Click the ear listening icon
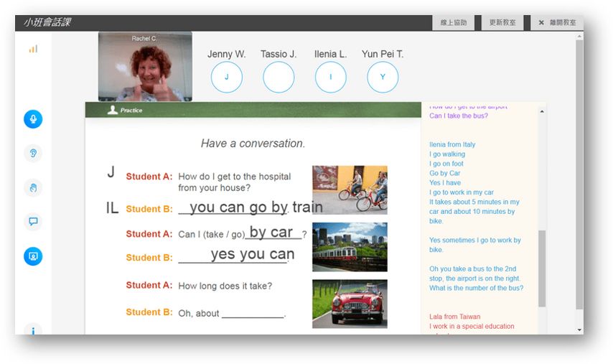The image size is (613, 364). (33, 153)
